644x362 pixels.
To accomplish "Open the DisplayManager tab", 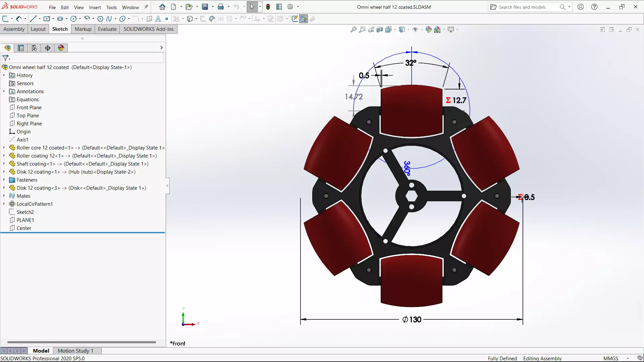I will pyautogui.click(x=61, y=48).
